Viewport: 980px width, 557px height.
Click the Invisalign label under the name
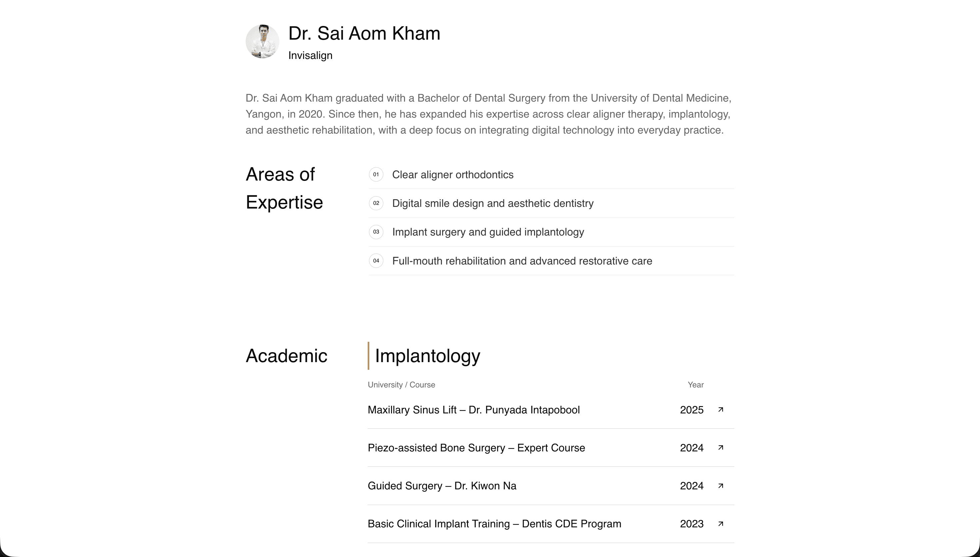[x=310, y=56]
